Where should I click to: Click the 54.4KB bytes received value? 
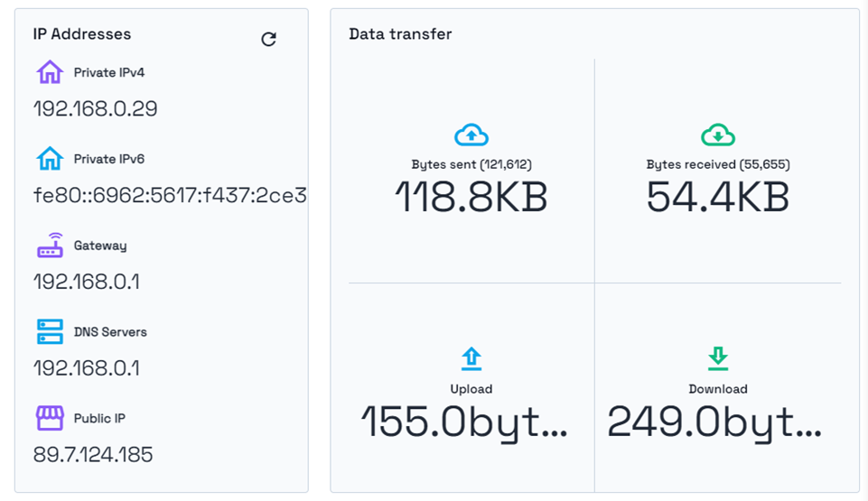718,198
